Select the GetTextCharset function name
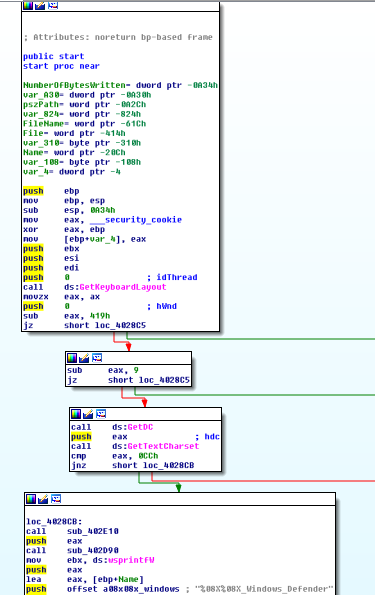The image size is (375, 595). tap(163, 446)
